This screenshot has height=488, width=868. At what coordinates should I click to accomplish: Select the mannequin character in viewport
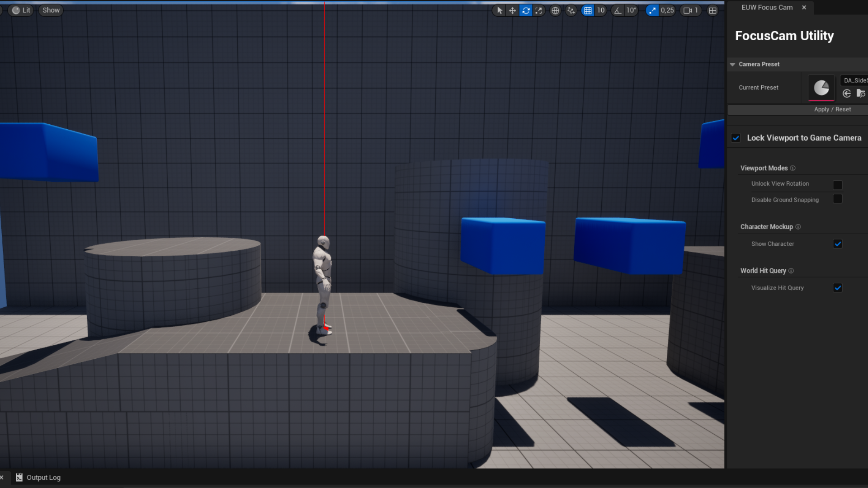coord(323,285)
